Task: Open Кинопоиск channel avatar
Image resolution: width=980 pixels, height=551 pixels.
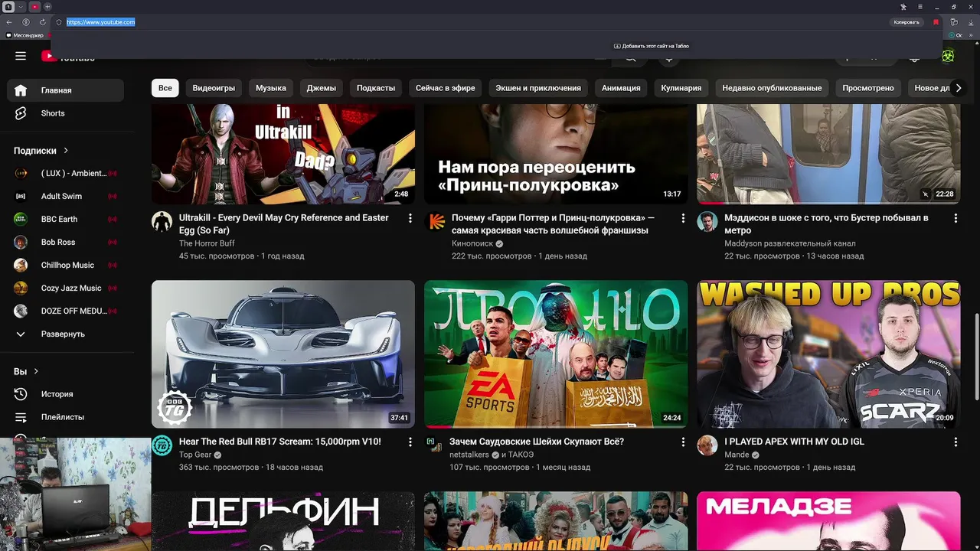Action: (436, 222)
